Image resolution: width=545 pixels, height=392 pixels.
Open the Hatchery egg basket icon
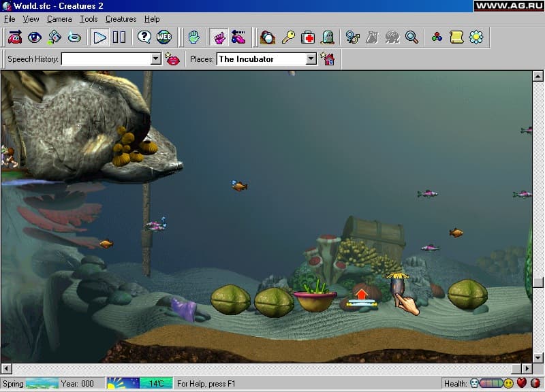tap(268, 37)
